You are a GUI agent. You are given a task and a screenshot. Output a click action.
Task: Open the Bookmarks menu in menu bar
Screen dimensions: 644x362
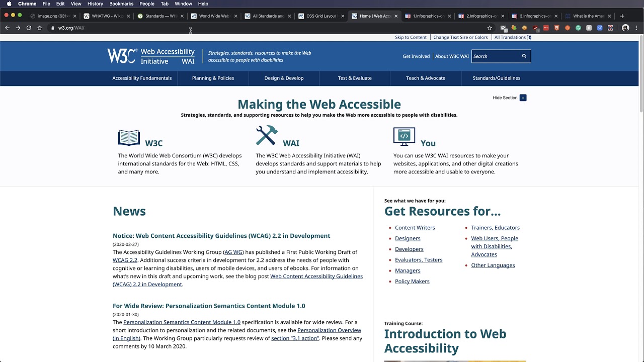(x=121, y=4)
